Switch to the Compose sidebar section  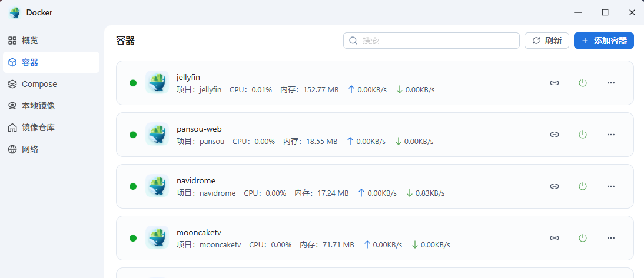pyautogui.click(x=39, y=84)
